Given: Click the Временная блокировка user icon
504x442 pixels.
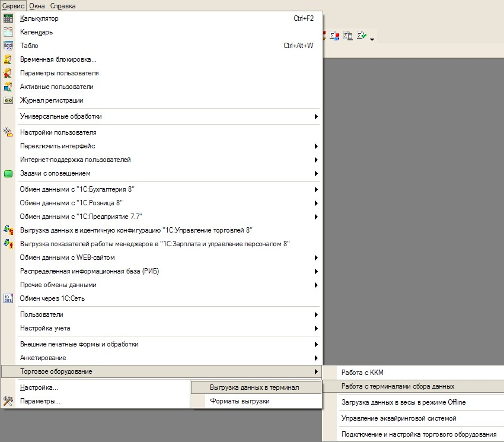Looking at the screenshot, I should [x=8, y=59].
